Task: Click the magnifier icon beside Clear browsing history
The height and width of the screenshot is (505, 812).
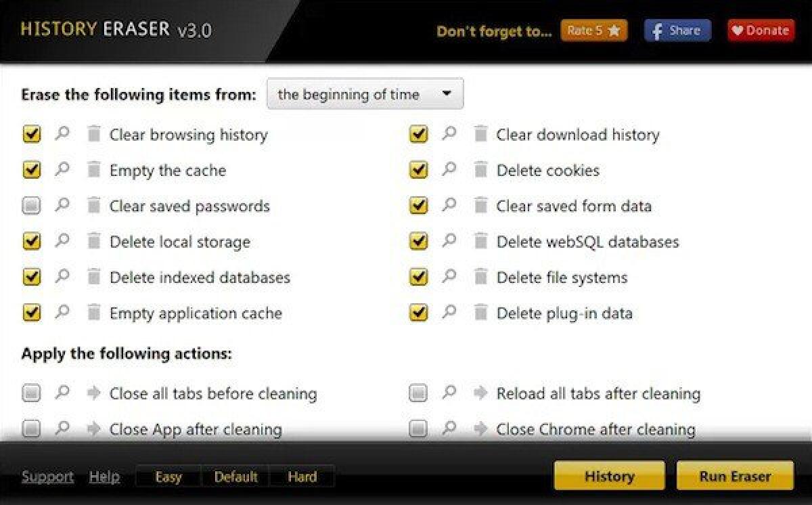Action: tap(62, 134)
